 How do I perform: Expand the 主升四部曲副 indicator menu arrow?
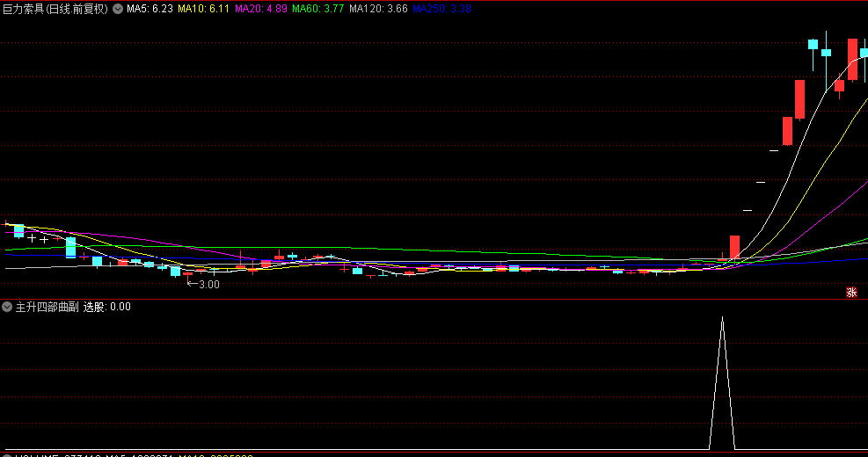[x=7, y=307]
